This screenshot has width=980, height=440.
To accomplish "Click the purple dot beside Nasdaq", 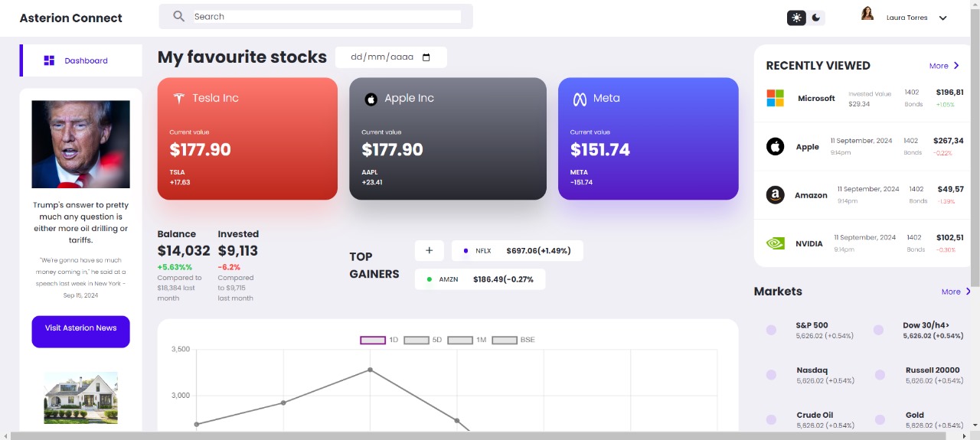I will pyautogui.click(x=771, y=375).
